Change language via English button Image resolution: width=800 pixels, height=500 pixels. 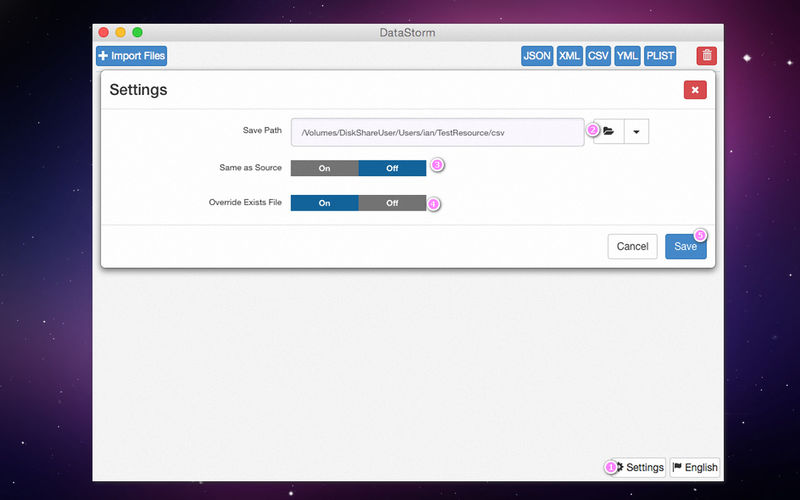click(695, 467)
